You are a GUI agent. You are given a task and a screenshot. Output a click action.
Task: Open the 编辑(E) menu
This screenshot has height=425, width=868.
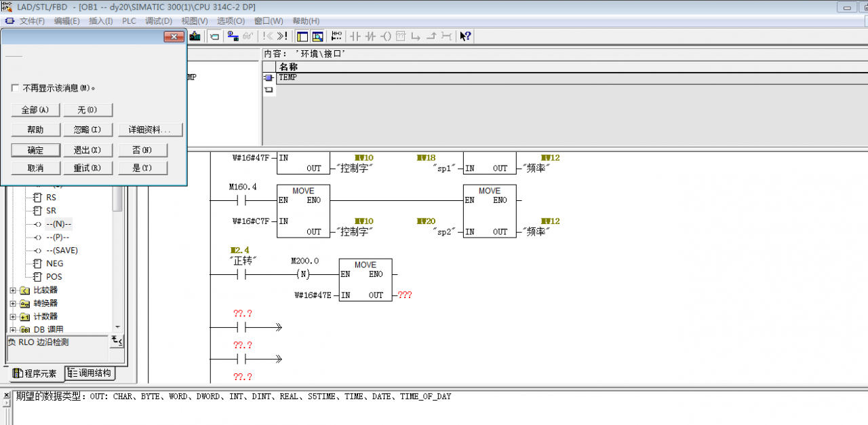pyautogui.click(x=66, y=21)
